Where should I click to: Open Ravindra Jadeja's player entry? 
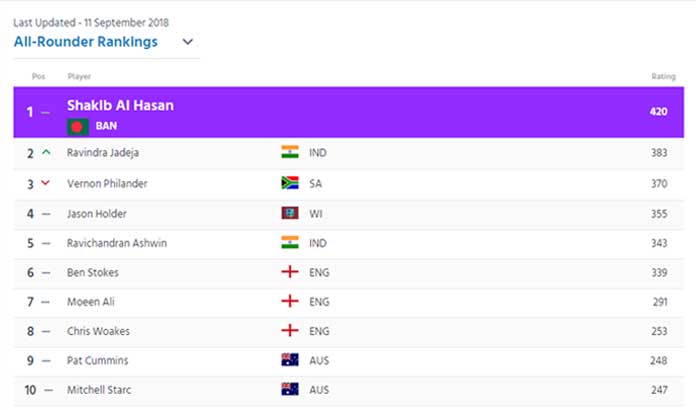coord(103,153)
